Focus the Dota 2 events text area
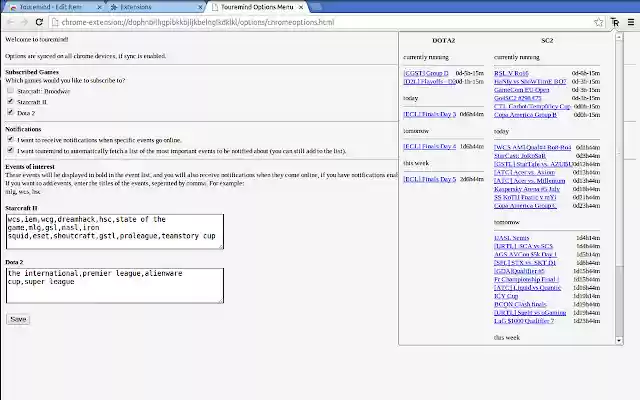 pos(115,285)
